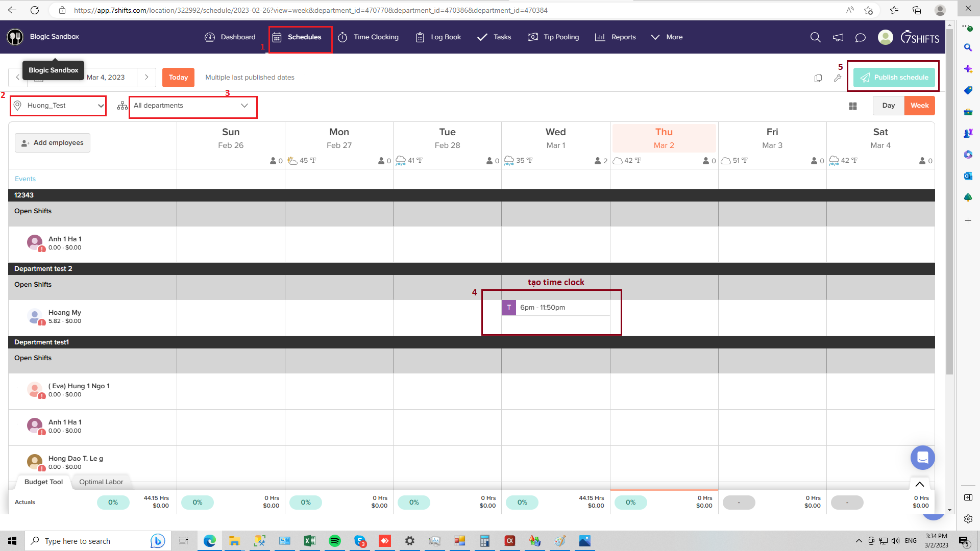Open Spotify from the Windows taskbar
This screenshot has height=551, width=980.
coord(335,541)
